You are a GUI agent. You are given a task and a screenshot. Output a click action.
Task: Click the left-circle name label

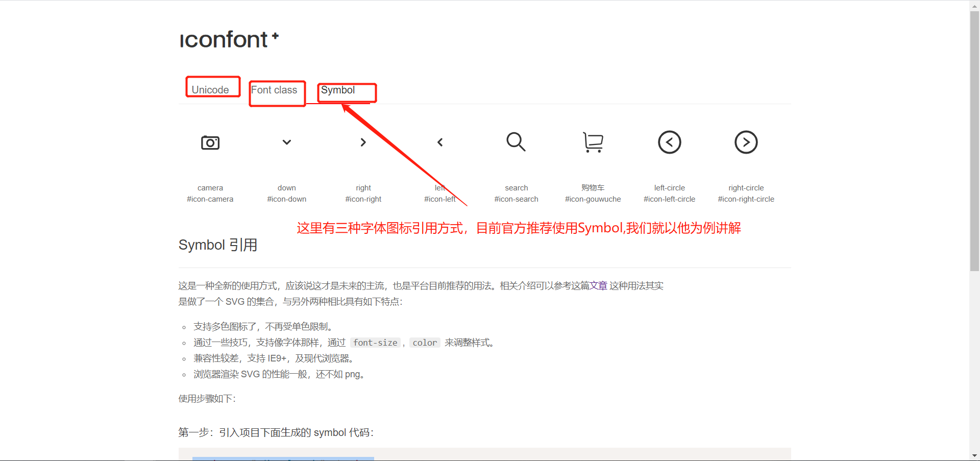point(670,188)
